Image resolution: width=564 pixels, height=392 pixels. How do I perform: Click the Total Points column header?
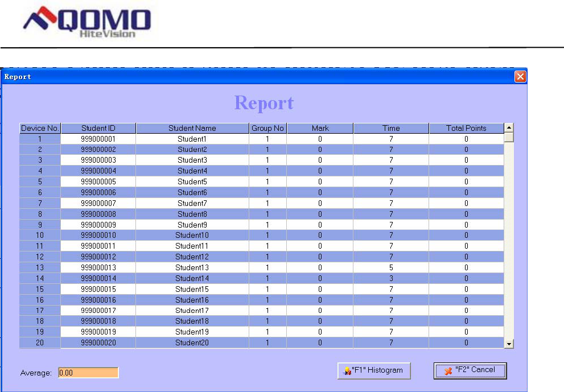(466, 128)
